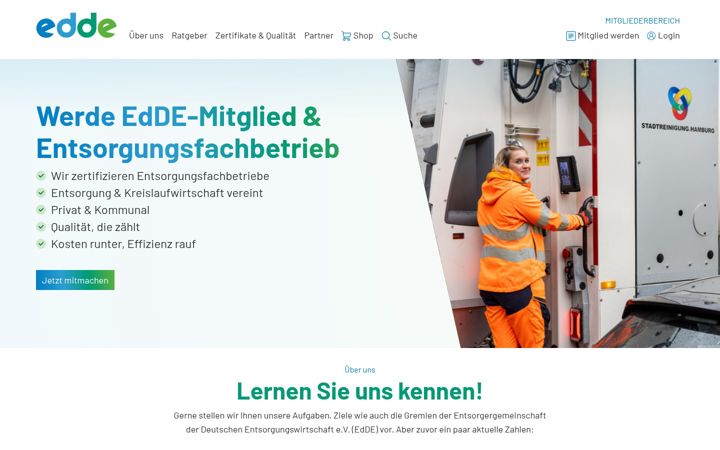Click the hero photo of worker
This screenshot has height=450, width=720.
point(558,203)
